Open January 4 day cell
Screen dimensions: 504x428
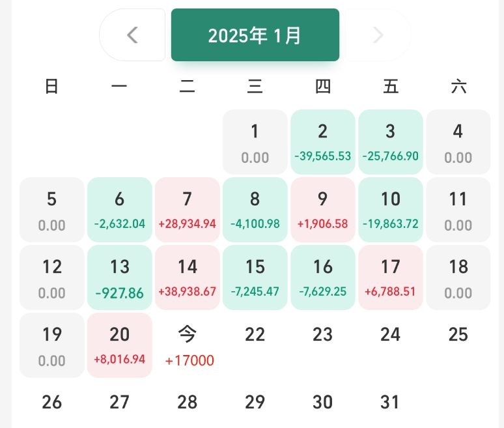tap(458, 142)
